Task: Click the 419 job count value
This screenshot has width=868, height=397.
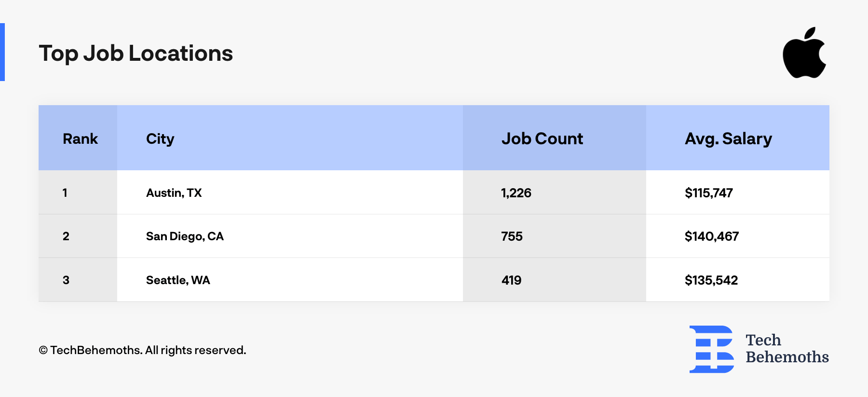Action: (x=511, y=280)
